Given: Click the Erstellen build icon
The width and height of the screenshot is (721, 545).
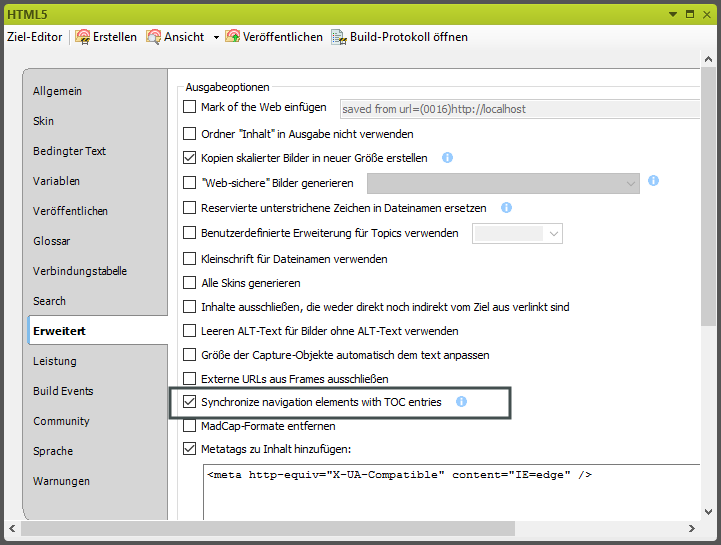Looking at the screenshot, I should 82,37.
